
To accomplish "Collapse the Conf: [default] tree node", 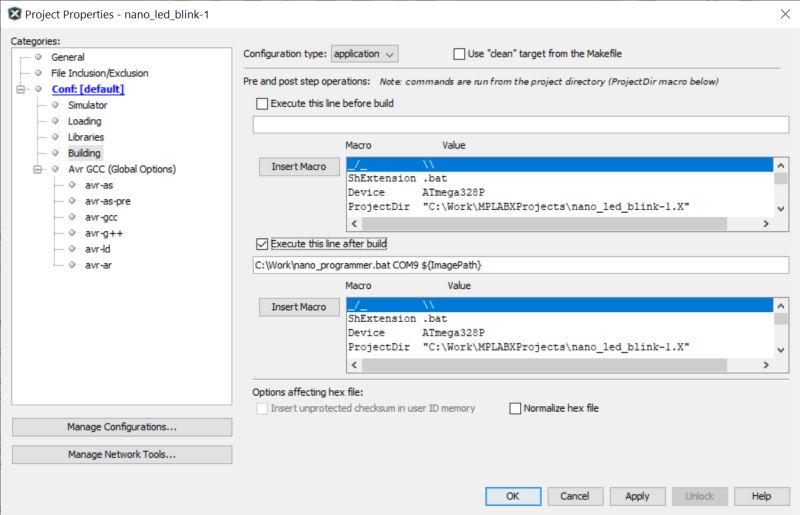I will click(x=20, y=89).
